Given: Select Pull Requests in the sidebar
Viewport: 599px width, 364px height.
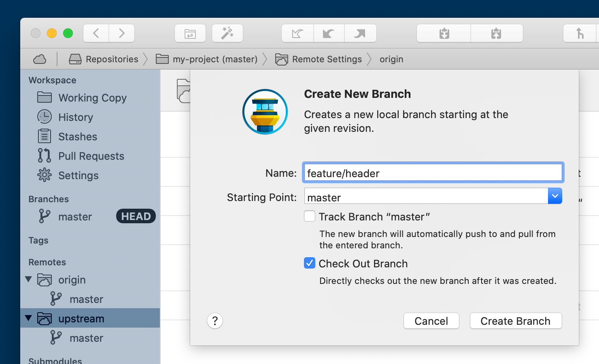Looking at the screenshot, I should click(91, 156).
